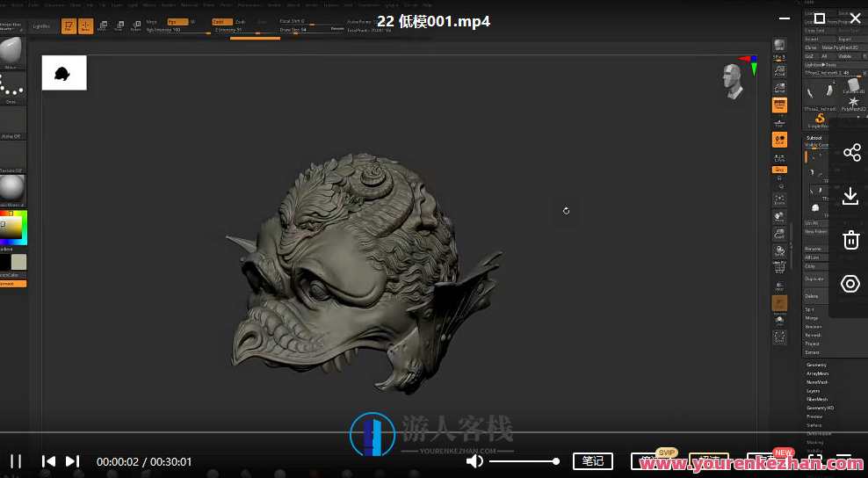Image resolution: width=868 pixels, height=478 pixels.
Task: Click the download icon in side panel
Action: (x=850, y=196)
